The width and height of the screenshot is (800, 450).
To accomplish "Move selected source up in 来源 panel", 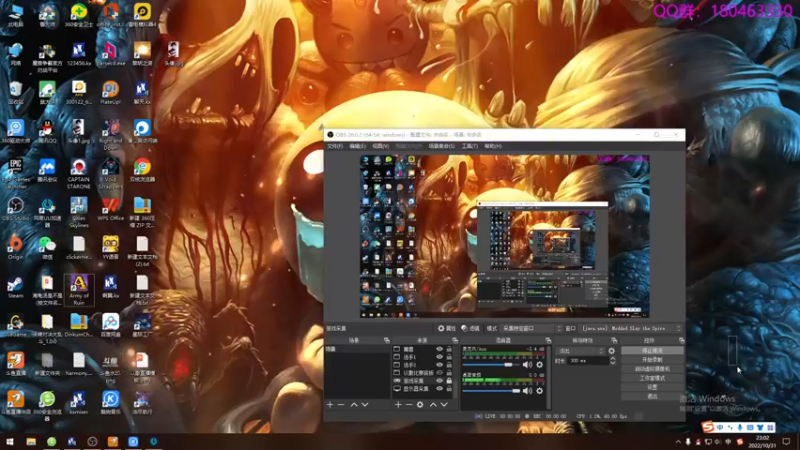I will click(433, 405).
